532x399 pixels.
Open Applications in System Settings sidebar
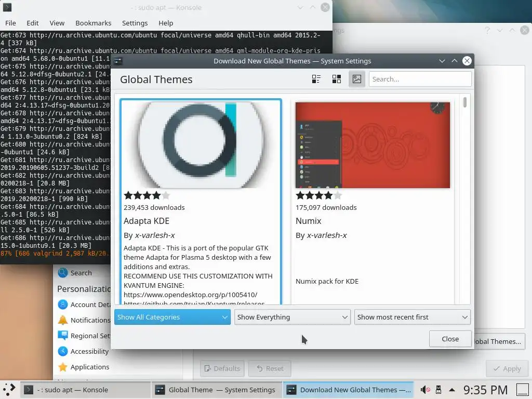coord(84,367)
